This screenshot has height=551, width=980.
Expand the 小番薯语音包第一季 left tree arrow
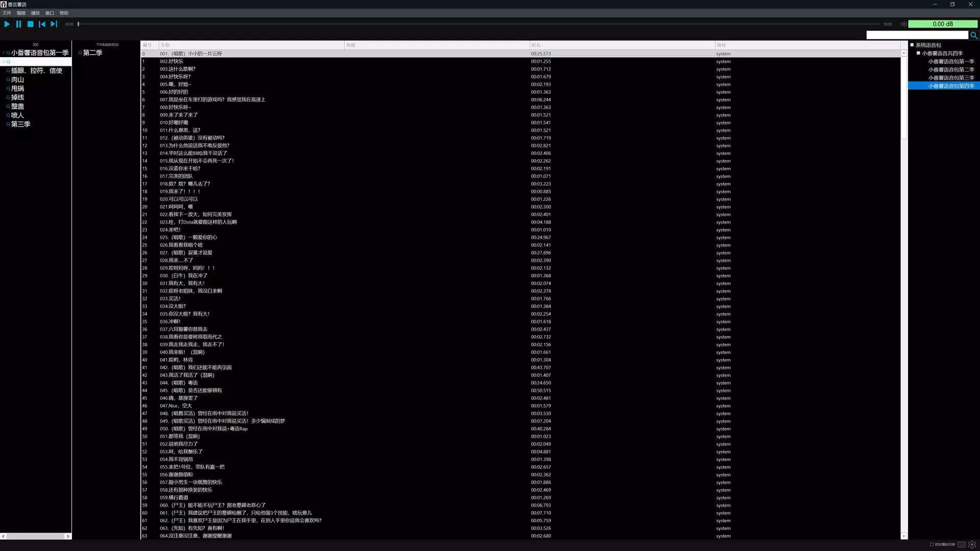coord(4,53)
